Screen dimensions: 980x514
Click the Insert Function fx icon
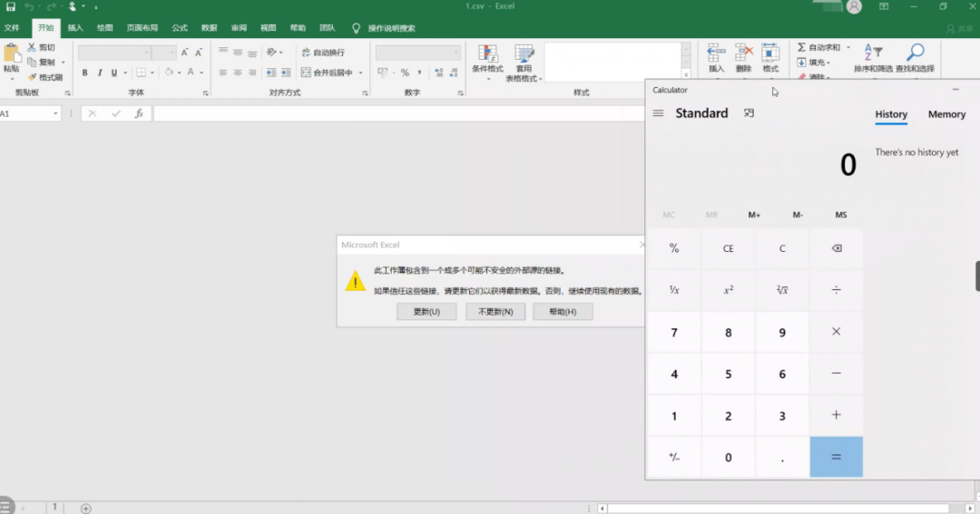point(139,113)
